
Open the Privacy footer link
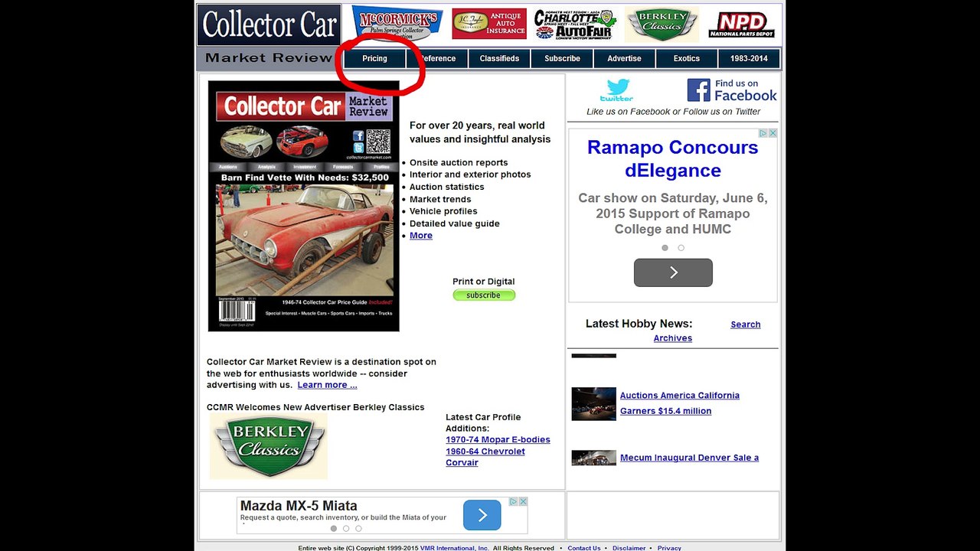click(x=669, y=548)
